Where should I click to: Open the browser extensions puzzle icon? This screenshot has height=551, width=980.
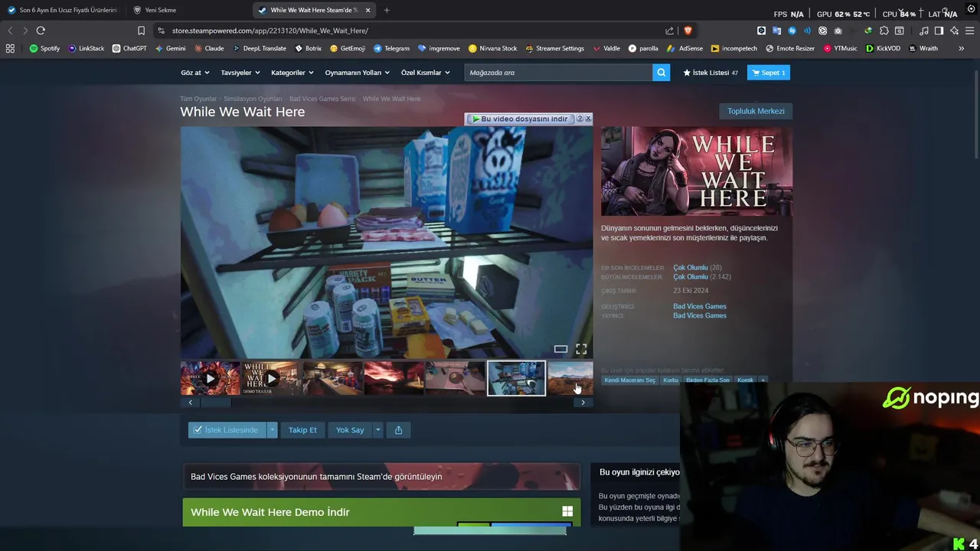pyautogui.click(x=884, y=31)
